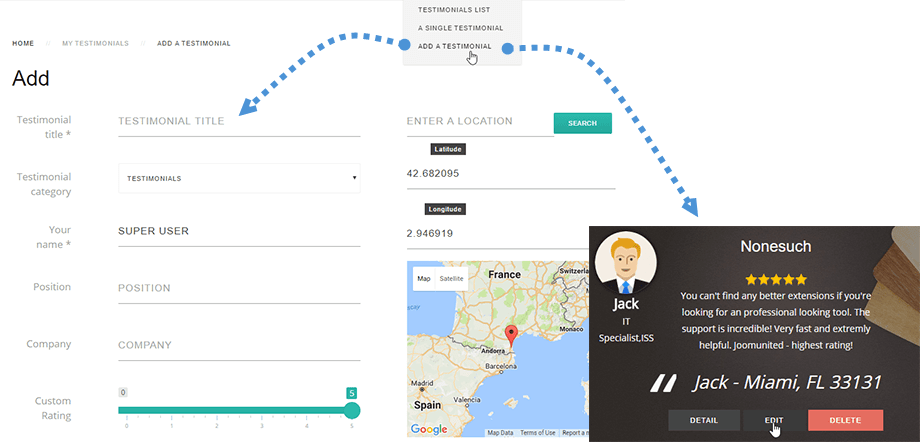This screenshot has height=443, width=920.
Task: Click the Google logo on map
Action: click(428, 429)
